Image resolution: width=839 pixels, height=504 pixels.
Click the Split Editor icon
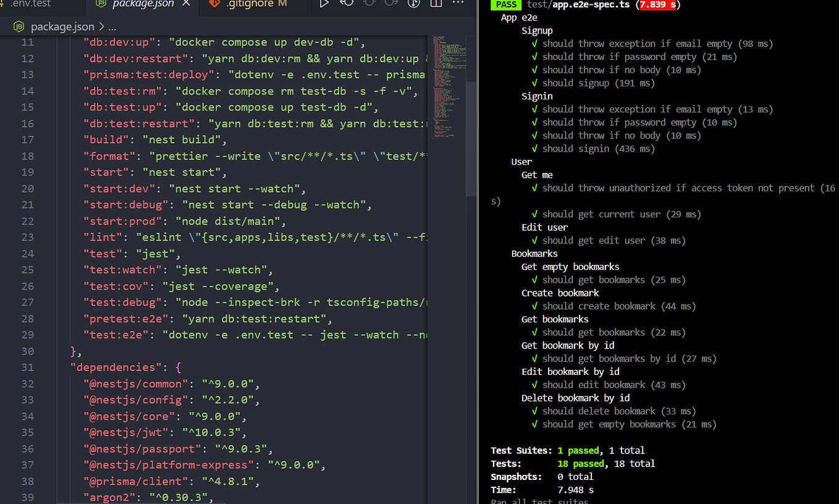coord(436,5)
